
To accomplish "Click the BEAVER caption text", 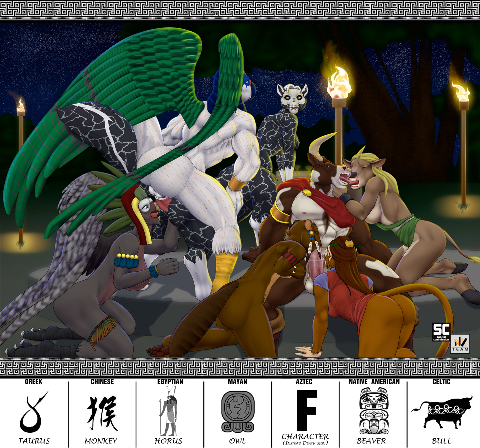I will [x=371, y=441].
